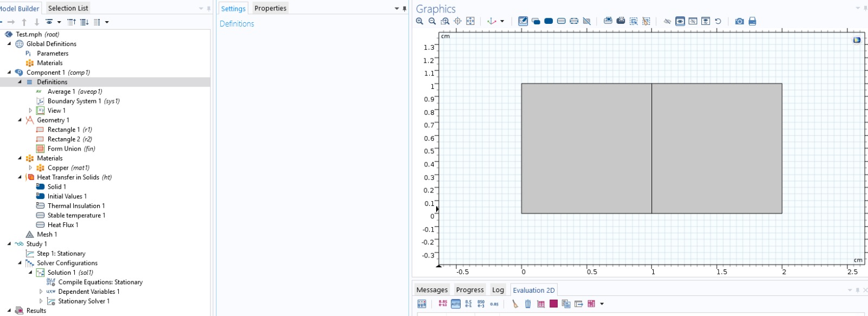
Task: Switch to the Selection List tab
Action: (68, 8)
